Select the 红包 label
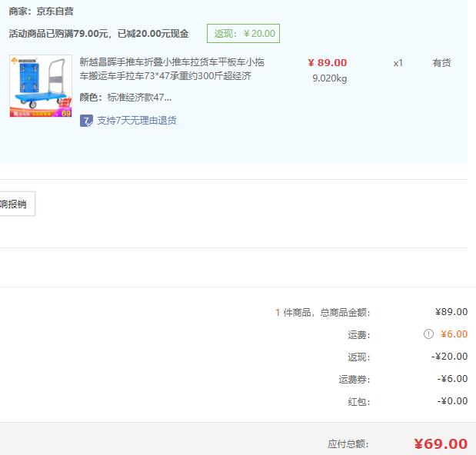The image size is (476, 455). point(359,402)
